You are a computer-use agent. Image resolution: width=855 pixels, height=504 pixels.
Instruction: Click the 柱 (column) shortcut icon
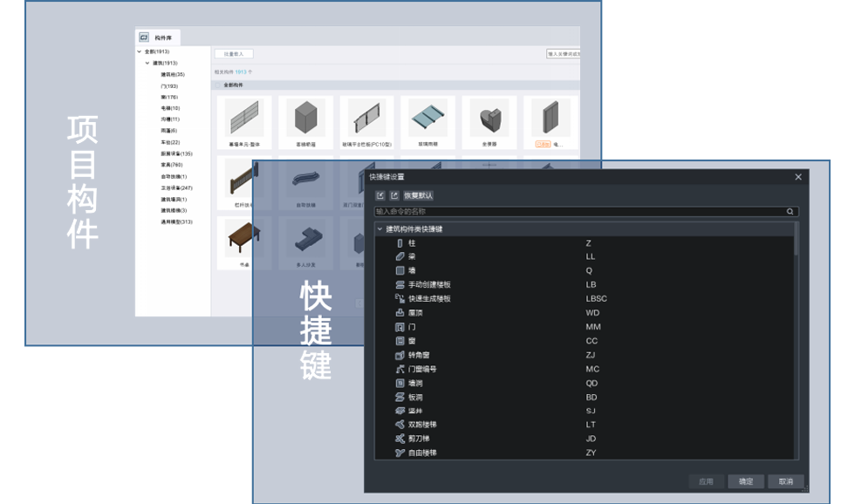(x=400, y=243)
